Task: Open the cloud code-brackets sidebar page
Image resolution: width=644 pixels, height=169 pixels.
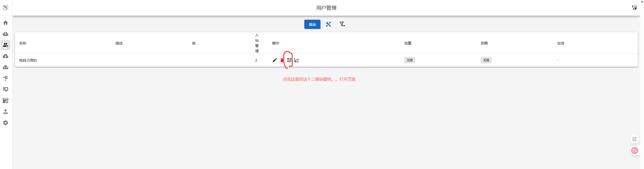Action: 6,67
